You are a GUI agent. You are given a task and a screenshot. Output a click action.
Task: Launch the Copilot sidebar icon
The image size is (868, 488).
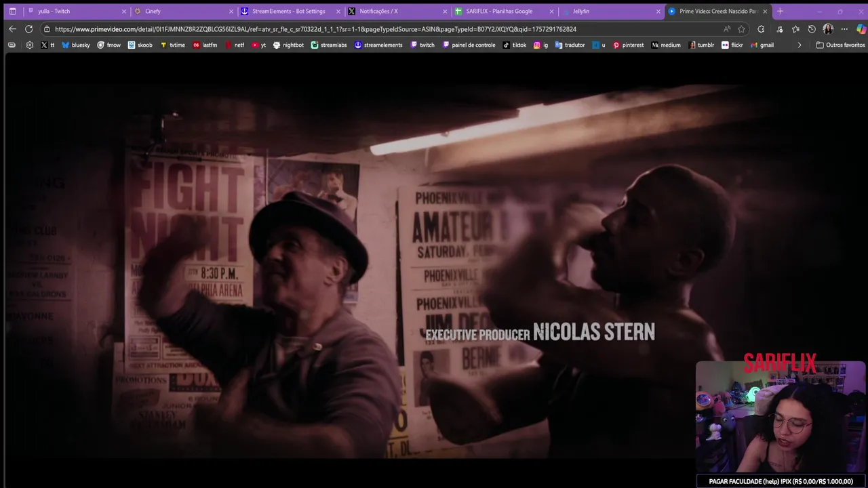tap(861, 29)
